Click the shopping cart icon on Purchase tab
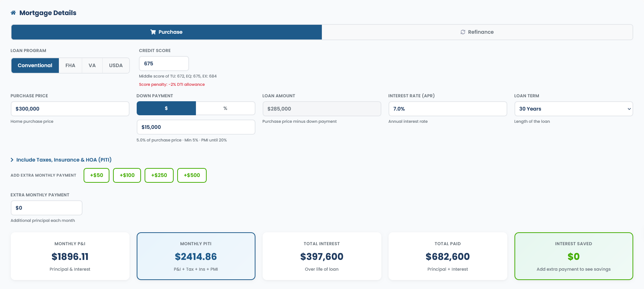 (x=152, y=32)
